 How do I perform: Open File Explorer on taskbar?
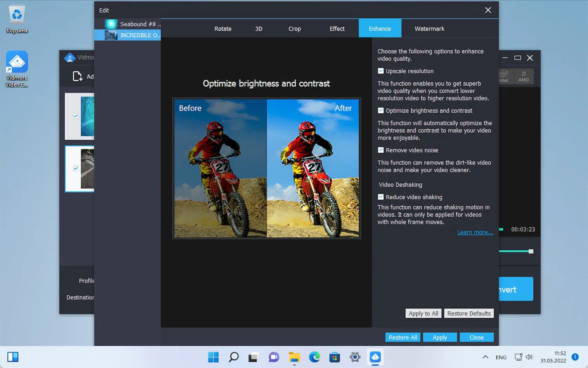294,357
